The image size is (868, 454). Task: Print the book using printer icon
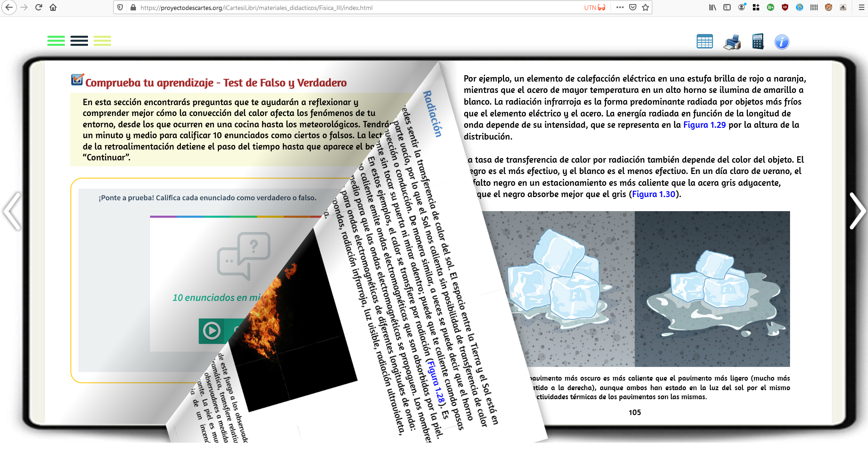pyautogui.click(x=732, y=42)
